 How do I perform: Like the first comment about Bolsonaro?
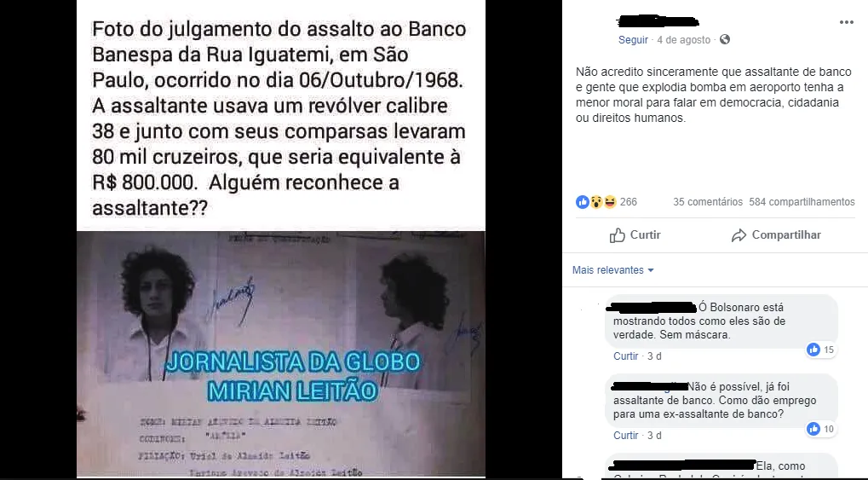tap(625, 356)
